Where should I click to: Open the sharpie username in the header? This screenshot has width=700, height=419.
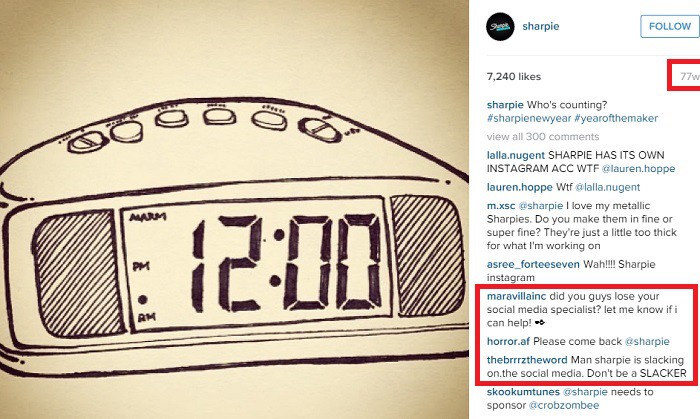(541, 26)
